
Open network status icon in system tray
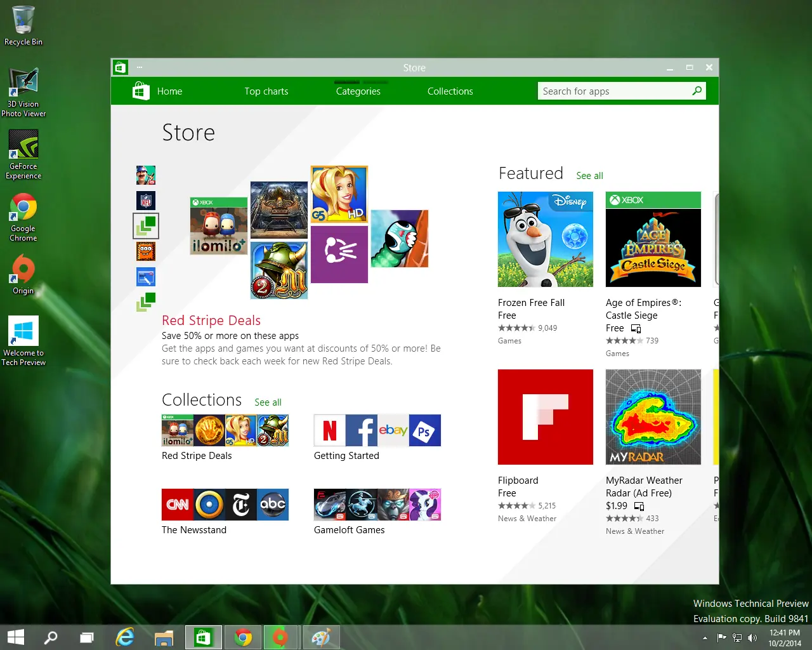tap(737, 638)
